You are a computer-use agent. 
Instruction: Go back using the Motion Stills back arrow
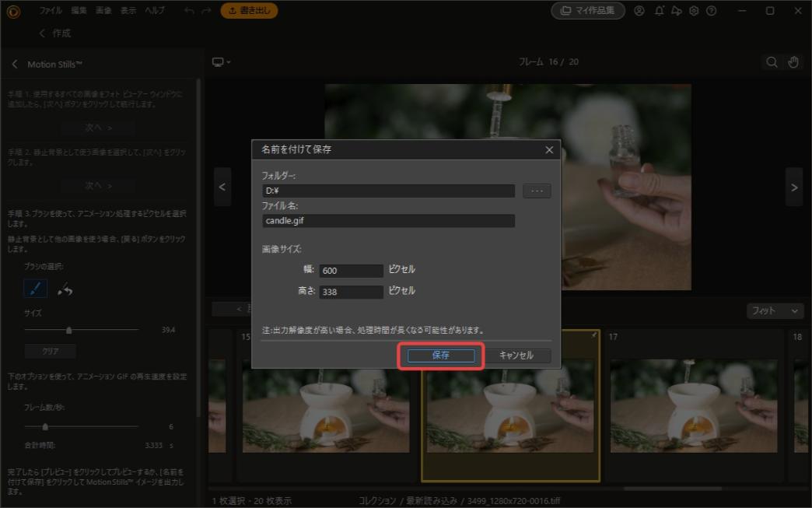tap(14, 65)
